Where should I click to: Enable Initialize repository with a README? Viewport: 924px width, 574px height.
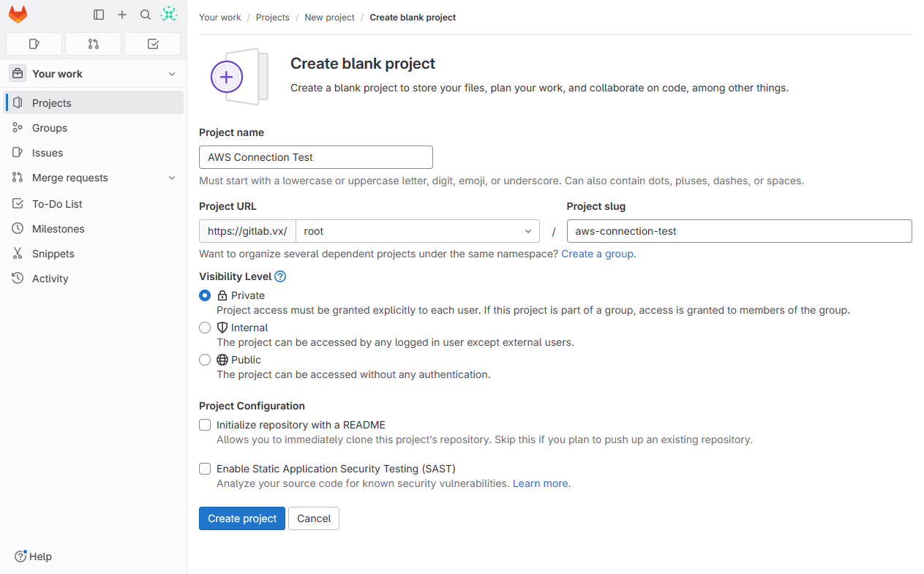(205, 425)
